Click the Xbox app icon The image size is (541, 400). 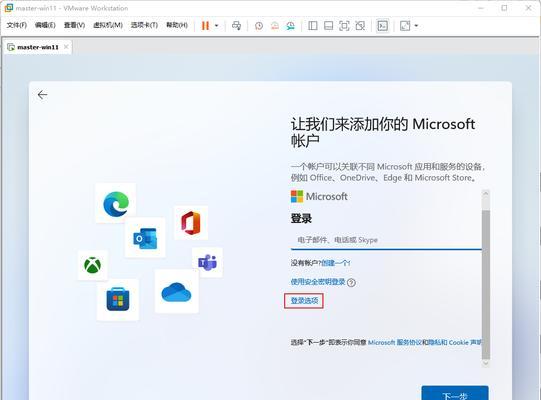point(92,265)
